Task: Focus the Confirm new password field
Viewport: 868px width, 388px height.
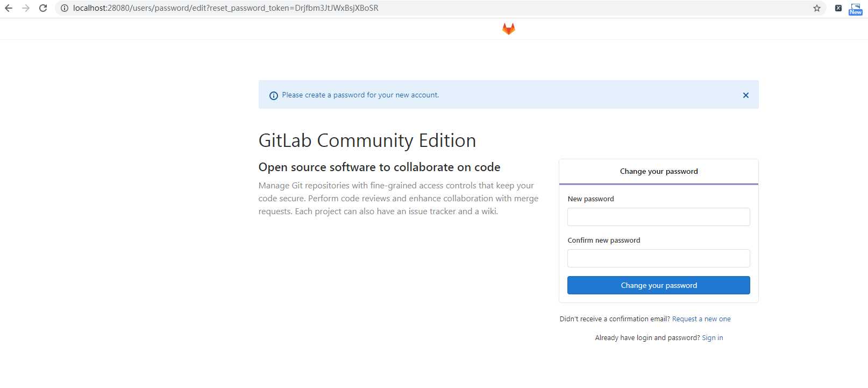Action: pos(659,258)
